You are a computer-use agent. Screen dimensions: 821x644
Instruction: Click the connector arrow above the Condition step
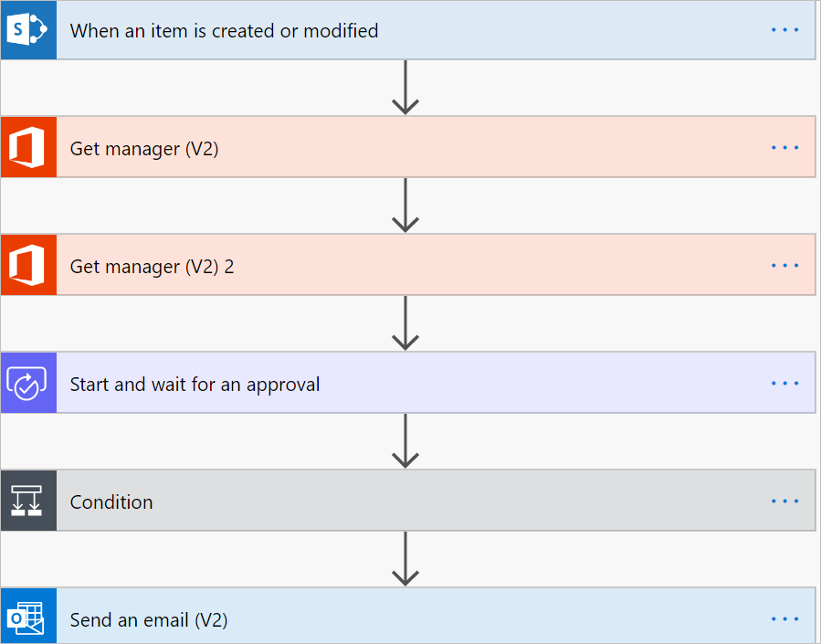pos(405,441)
